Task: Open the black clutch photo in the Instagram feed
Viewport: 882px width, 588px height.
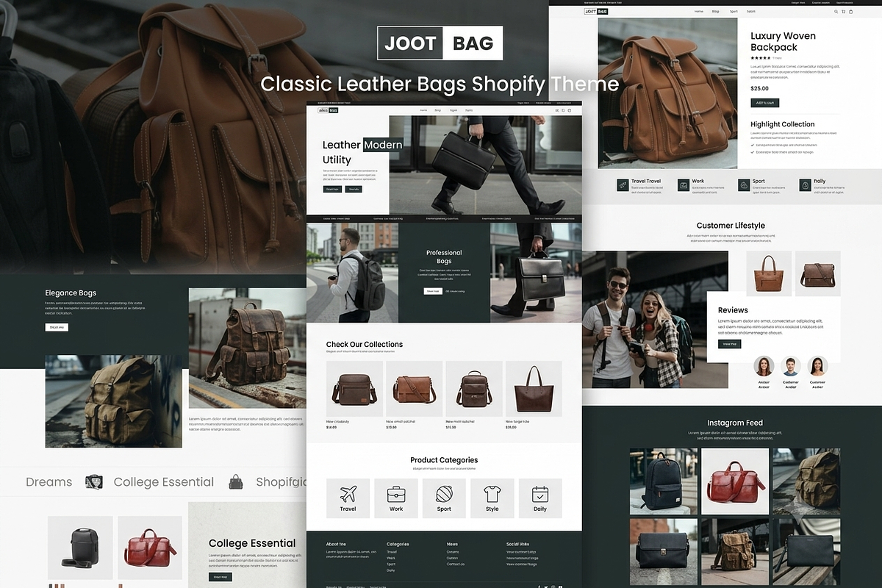Action: (x=806, y=551)
